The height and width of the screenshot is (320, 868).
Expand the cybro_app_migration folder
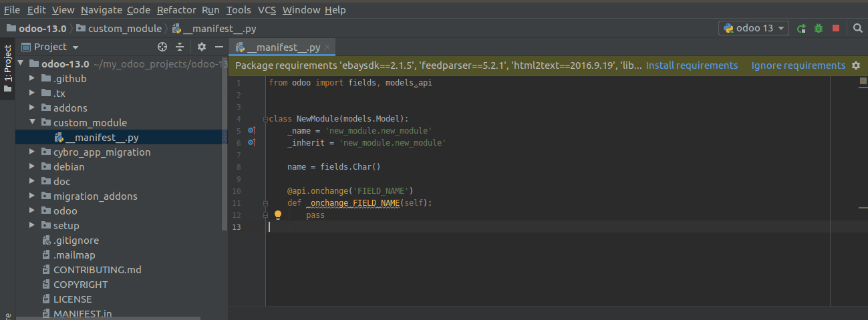click(32, 152)
